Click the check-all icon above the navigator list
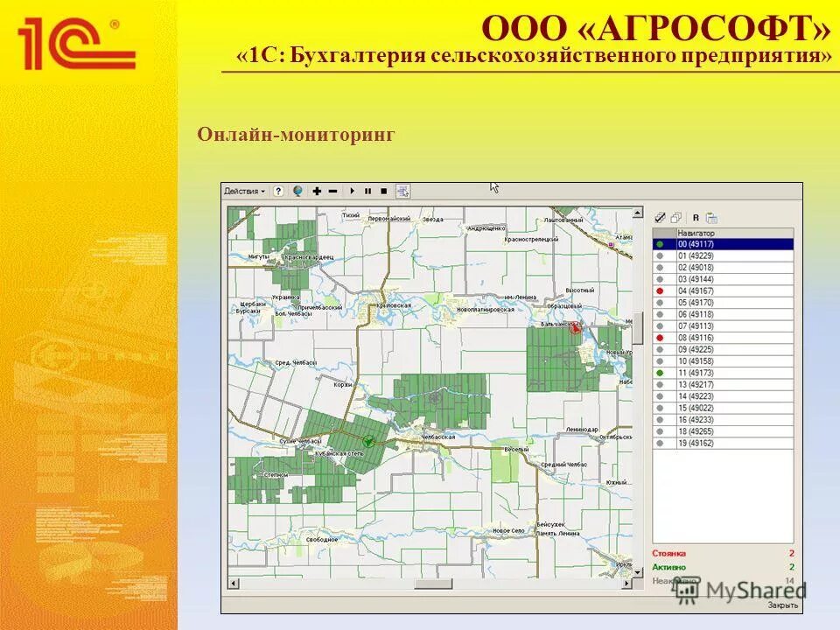The image size is (840, 630). (x=660, y=218)
